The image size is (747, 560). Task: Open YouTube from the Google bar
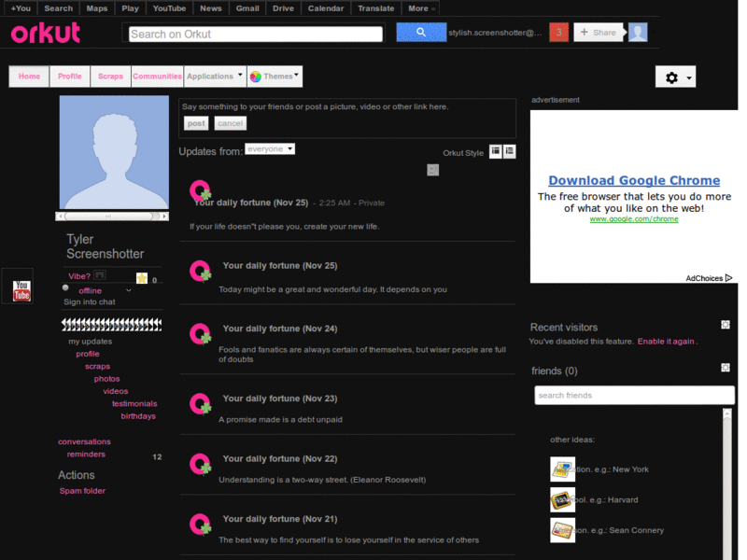(169, 8)
